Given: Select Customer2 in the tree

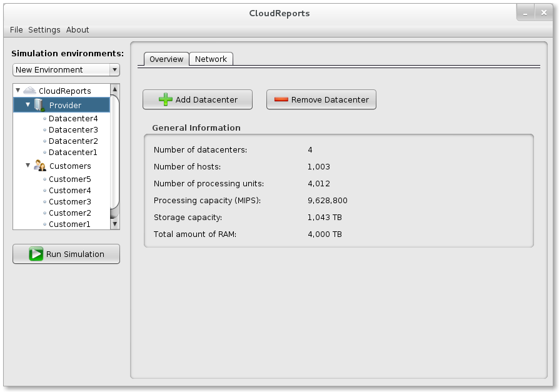Looking at the screenshot, I should [69, 213].
